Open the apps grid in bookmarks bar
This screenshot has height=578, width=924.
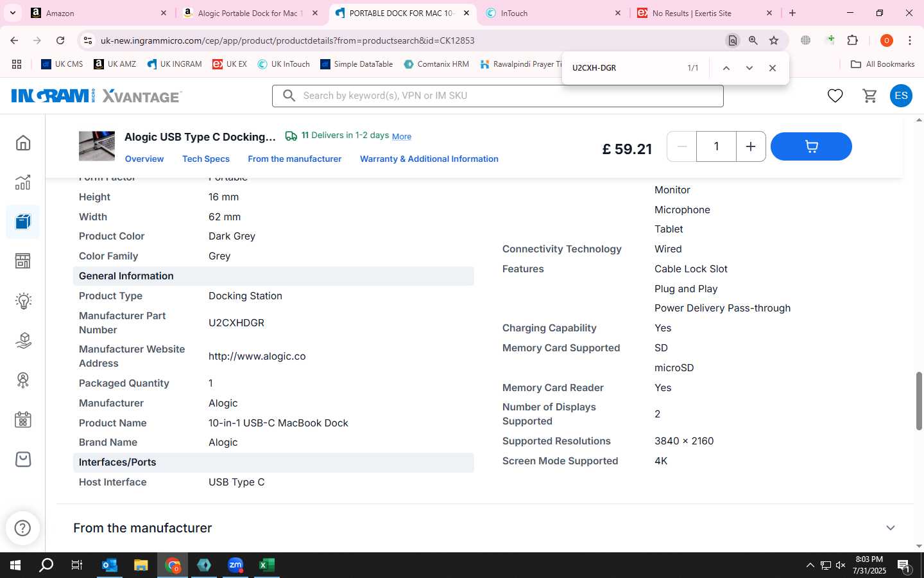[17, 64]
